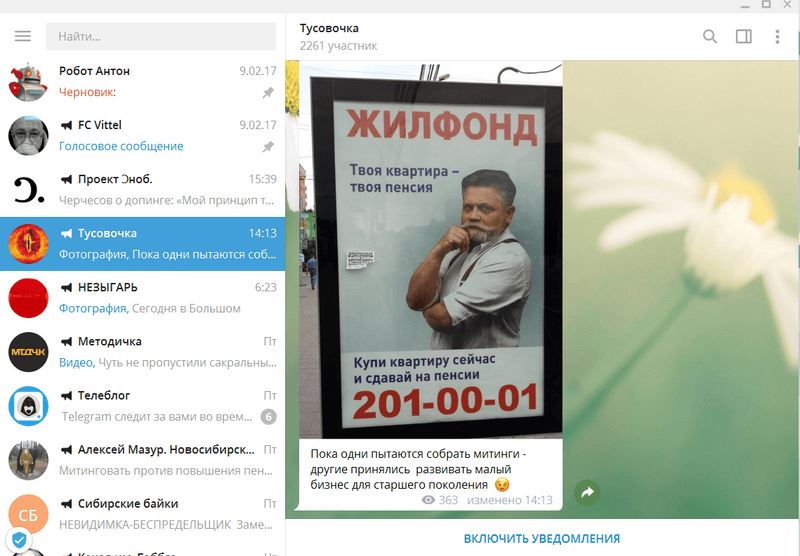Click the Тусовочка chat title header
The height and width of the screenshot is (556, 800).
click(x=329, y=28)
